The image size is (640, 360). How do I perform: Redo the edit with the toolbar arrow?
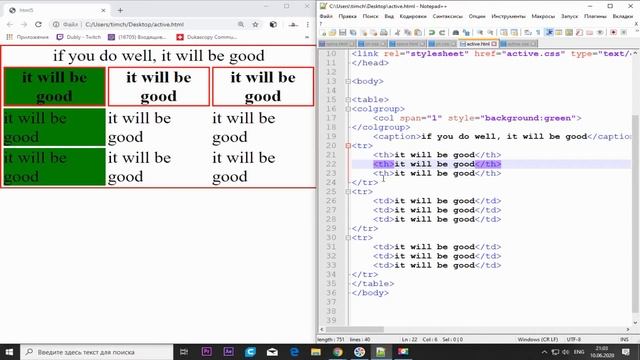point(441,33)
